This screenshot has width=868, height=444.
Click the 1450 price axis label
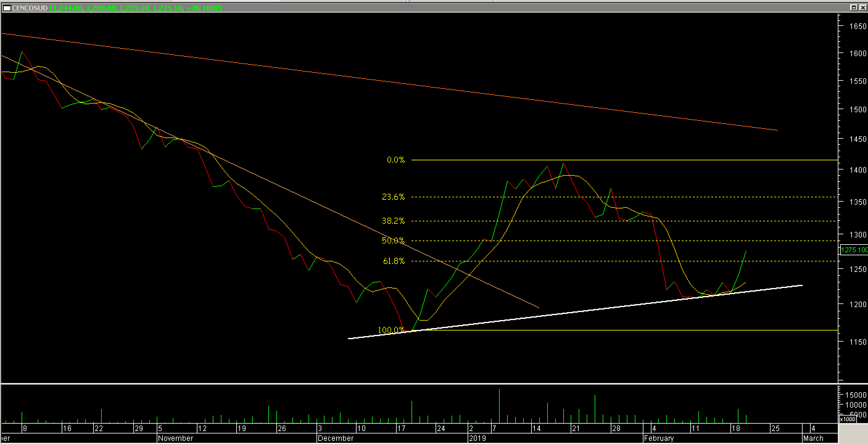pyautogui.click(x=858, y=139)
